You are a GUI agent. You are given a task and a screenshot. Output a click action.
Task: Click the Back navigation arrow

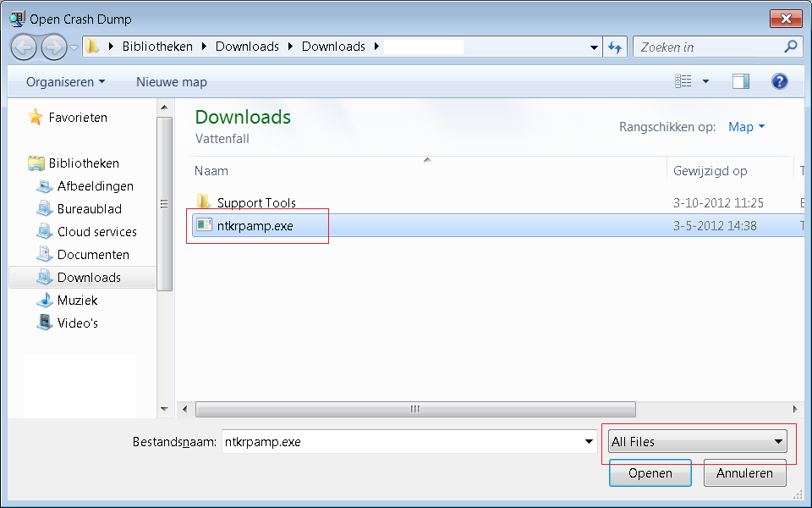tap(24, 47)
